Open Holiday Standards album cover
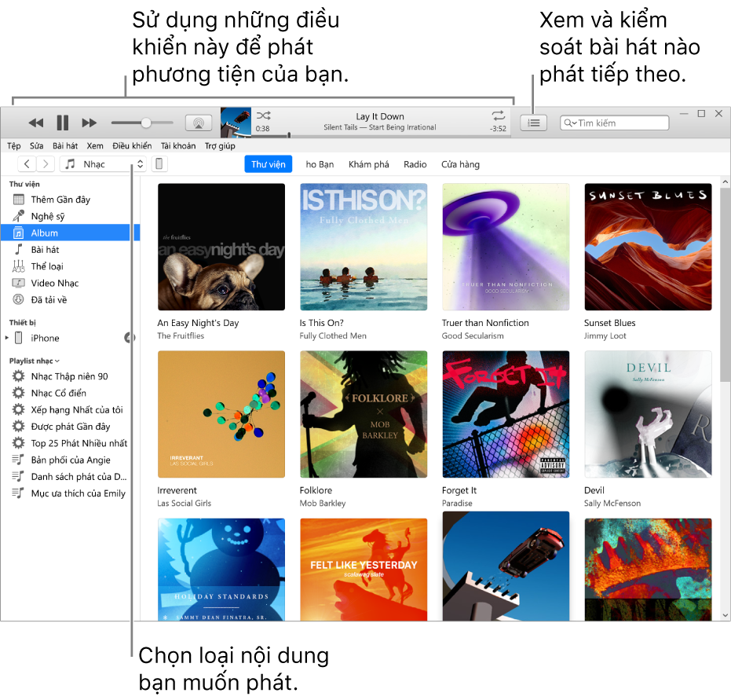The image size is (731, 700). click(221, 570)
